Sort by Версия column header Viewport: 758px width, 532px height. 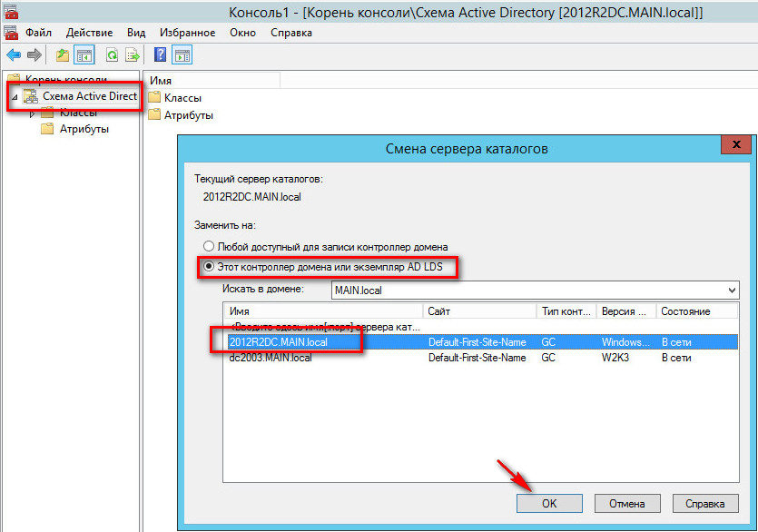[626, 311]
